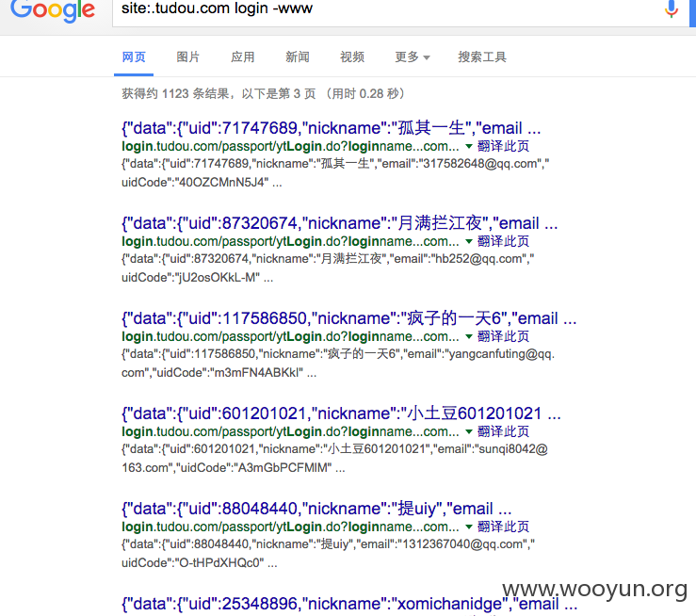This screenshot has height=616, width=696.
Task: Expand URL arrow for 疯子的一天6 result
Action: click(468, 336)
